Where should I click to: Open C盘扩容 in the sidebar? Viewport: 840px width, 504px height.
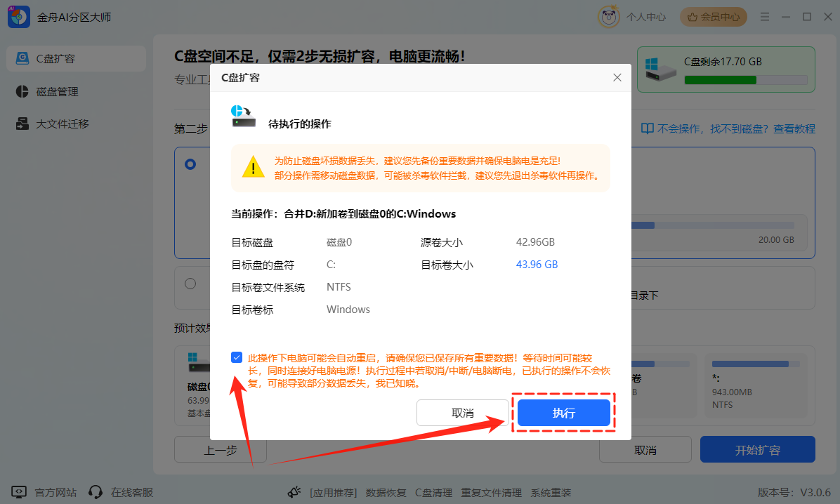pyautogui.click(x=76, y=58)
